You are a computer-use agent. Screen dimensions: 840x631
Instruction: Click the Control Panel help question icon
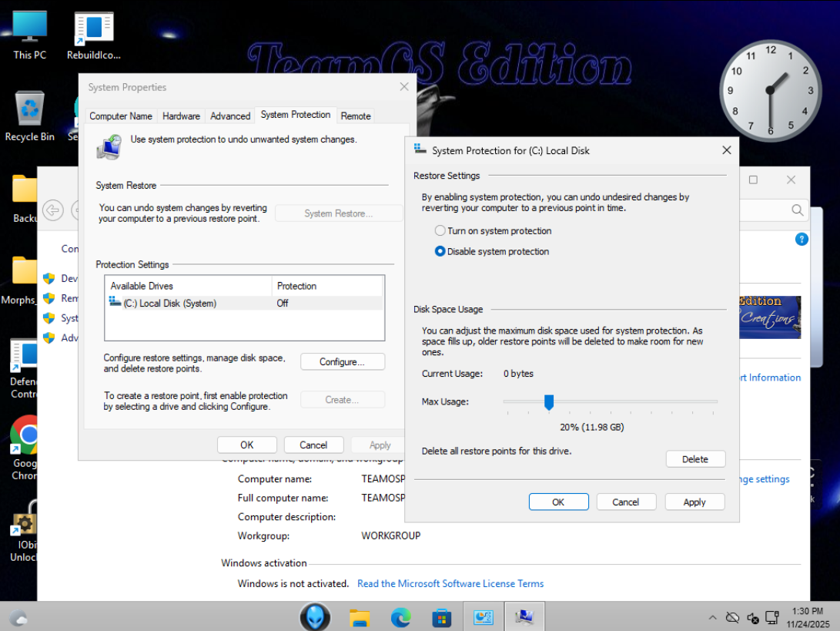tap(802, 239)
